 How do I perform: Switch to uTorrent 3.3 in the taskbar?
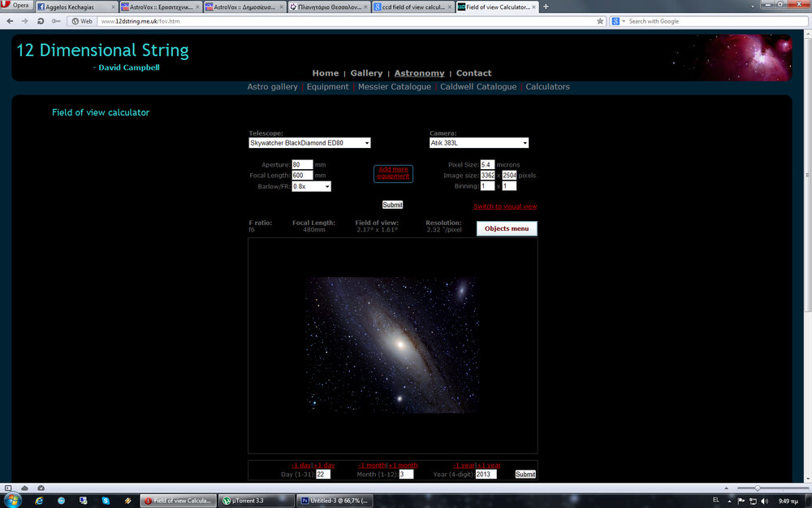257,501
